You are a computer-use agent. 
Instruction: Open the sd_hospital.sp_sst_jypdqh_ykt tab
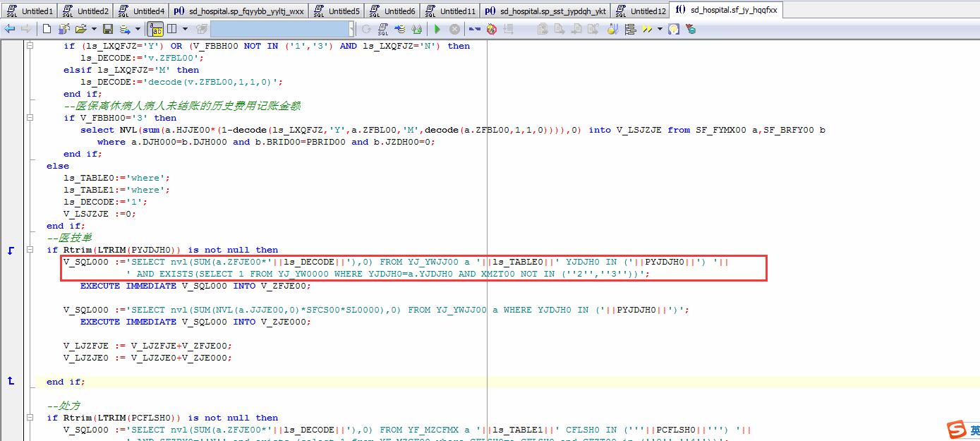coord(545,11)
